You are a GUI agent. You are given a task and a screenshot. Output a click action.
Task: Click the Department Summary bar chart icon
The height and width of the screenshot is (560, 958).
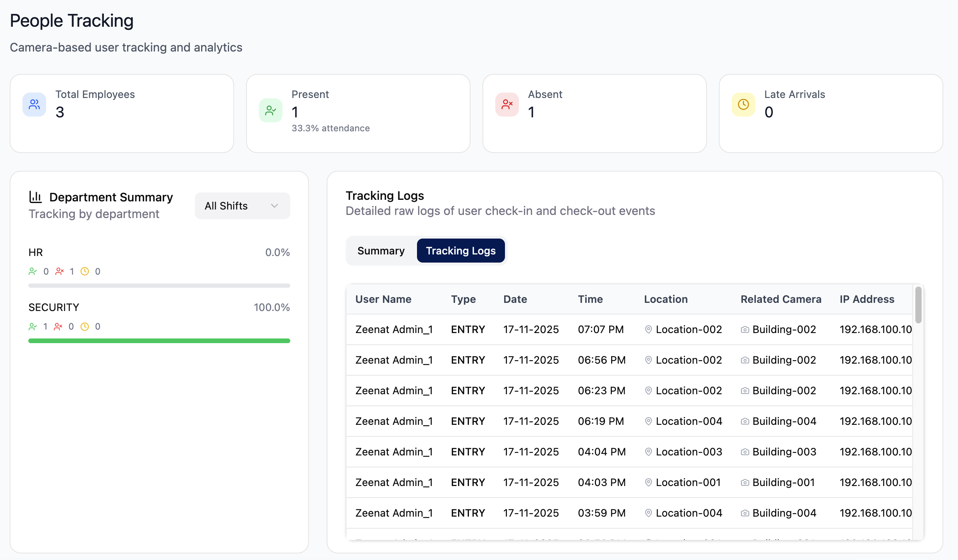pos(35,197)
